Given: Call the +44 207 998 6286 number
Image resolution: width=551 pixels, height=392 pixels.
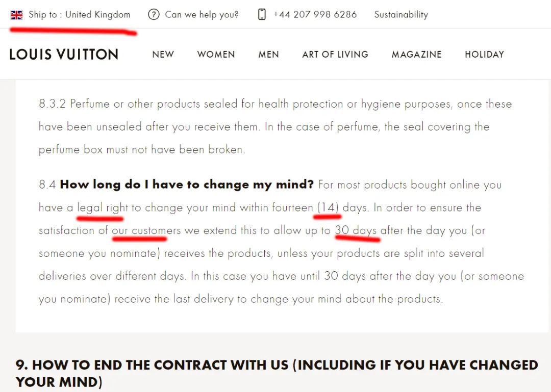Looking at the screenshot, I should (315, 14).
